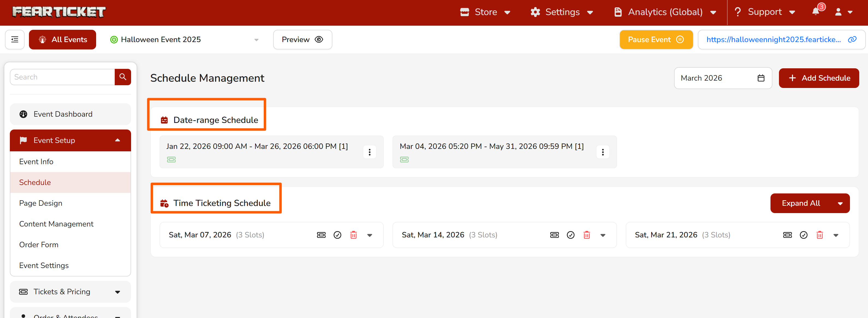Viewport: 868px width, 318px height.
Task: Click the ticket icon for Mar 14
Action: point(554,235)
